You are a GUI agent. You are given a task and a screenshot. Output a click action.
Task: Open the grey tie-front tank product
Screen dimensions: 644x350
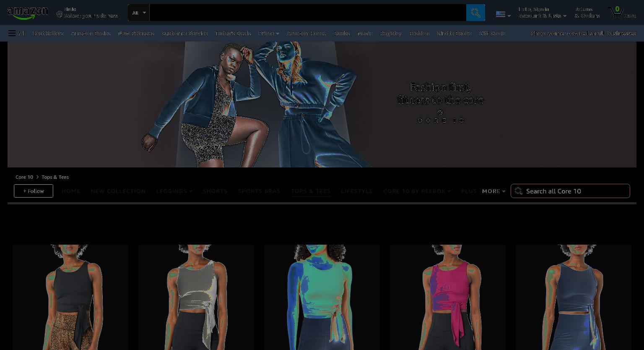196,297
